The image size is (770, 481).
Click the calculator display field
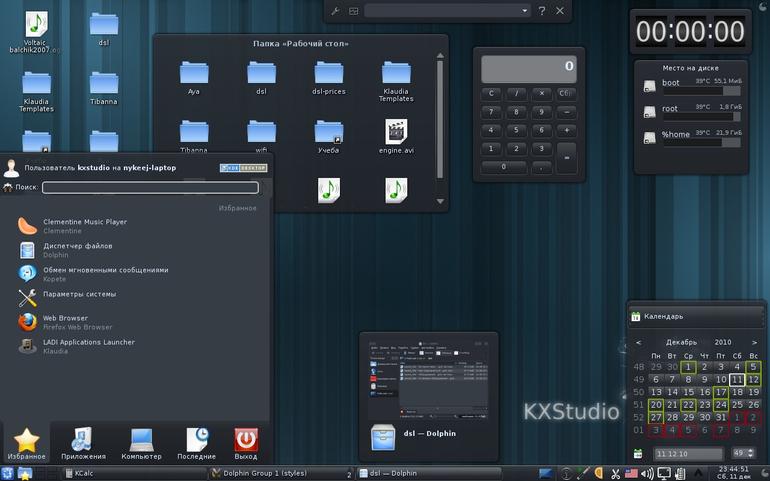(x=529, y=68)
